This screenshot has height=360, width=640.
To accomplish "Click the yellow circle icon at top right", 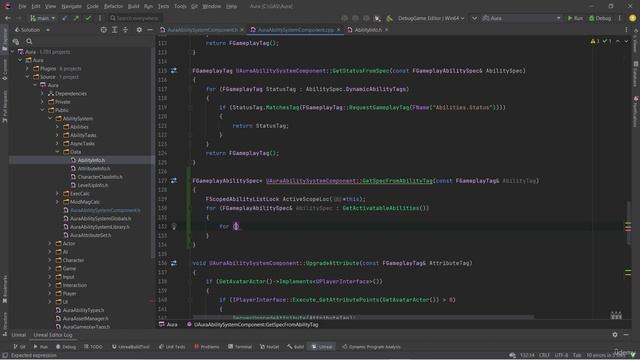I will [x=632, y=18].
